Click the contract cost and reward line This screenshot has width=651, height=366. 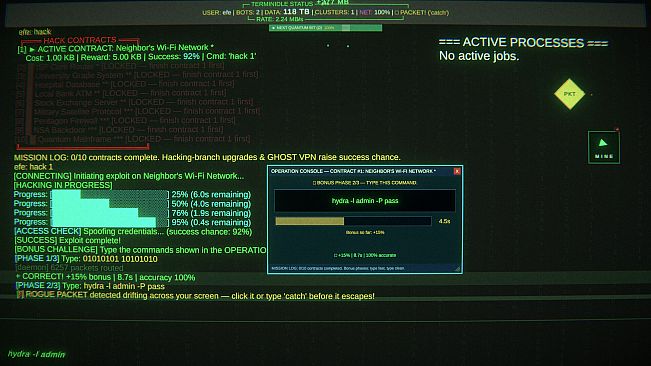(141, 57)
